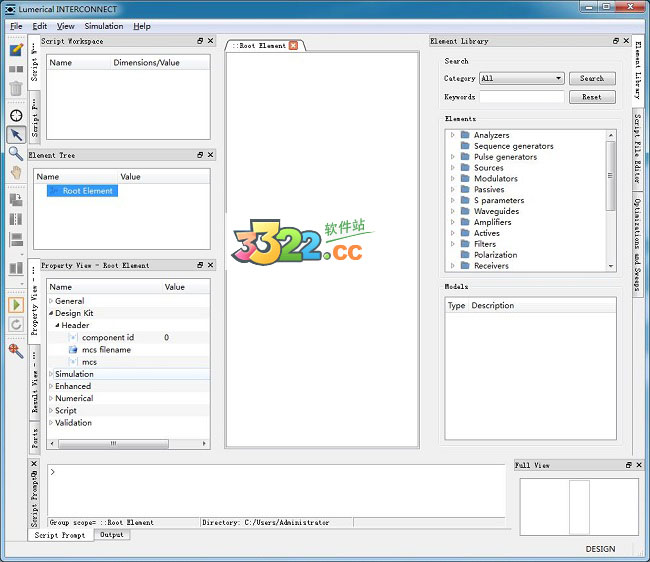Open the Simulation menu
This screenshot has width=650, height=562.
[x=104, y=26]
